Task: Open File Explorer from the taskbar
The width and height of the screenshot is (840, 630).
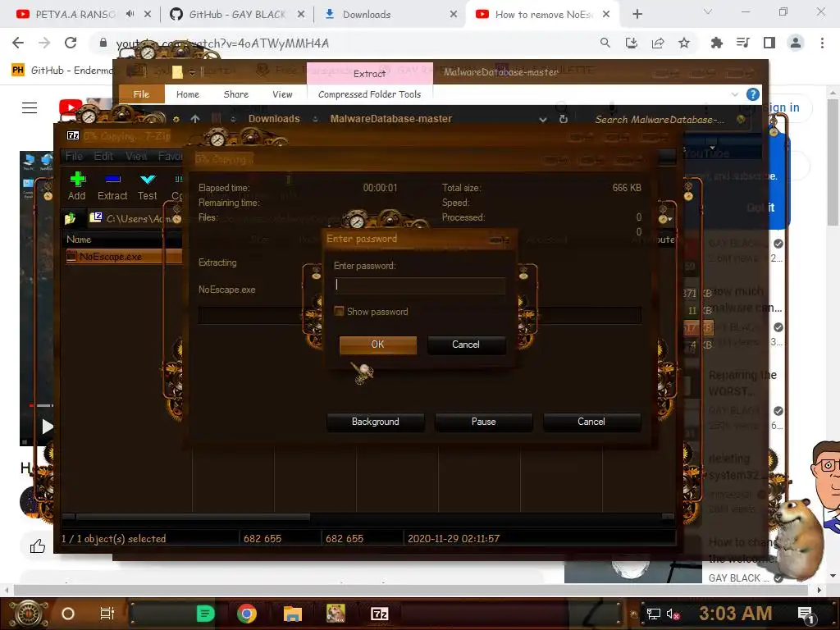Action: 293,614
